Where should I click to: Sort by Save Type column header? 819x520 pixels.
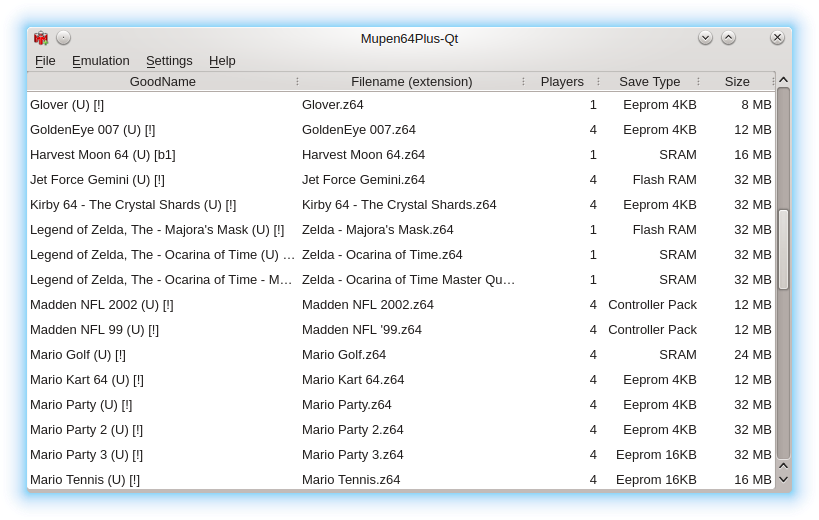point(650,82)
